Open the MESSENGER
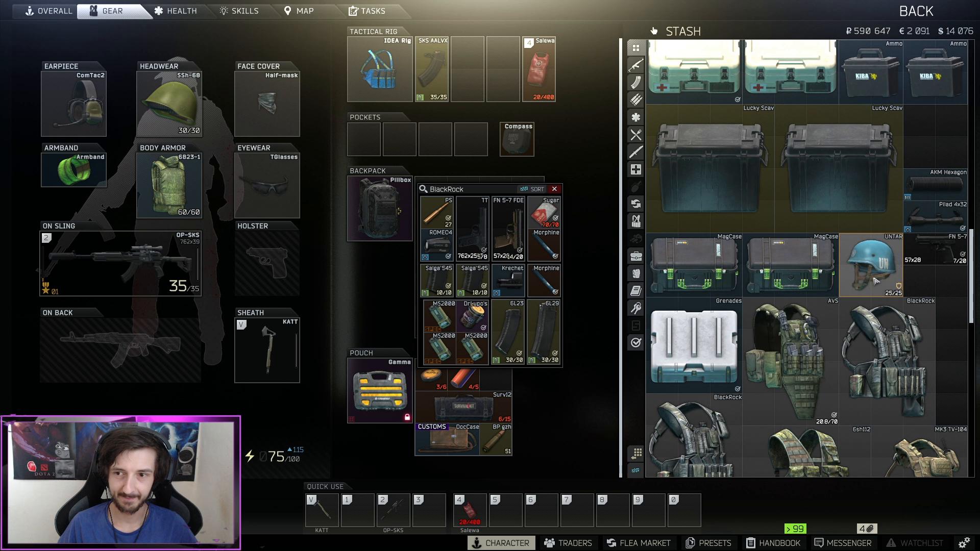The image size is (980, 551). (843, 543)
